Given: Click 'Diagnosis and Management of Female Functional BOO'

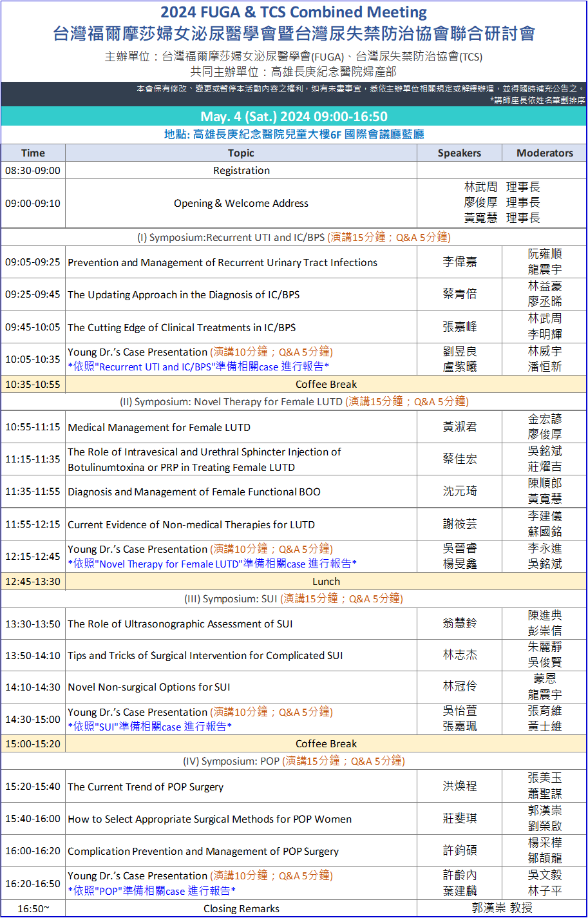Looking at the screenshot, I should pyautogui.click(x=194, y=492).
